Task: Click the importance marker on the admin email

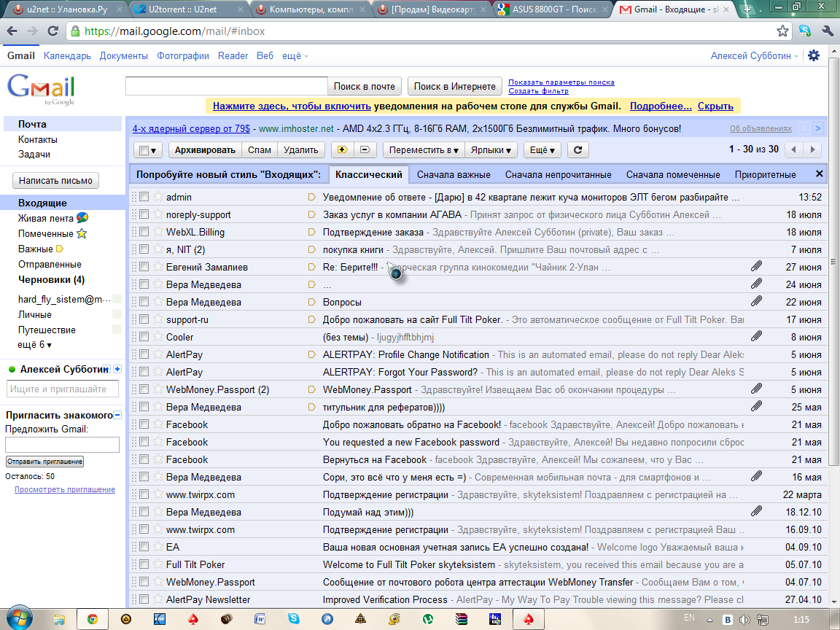Action: coord(312,197)
